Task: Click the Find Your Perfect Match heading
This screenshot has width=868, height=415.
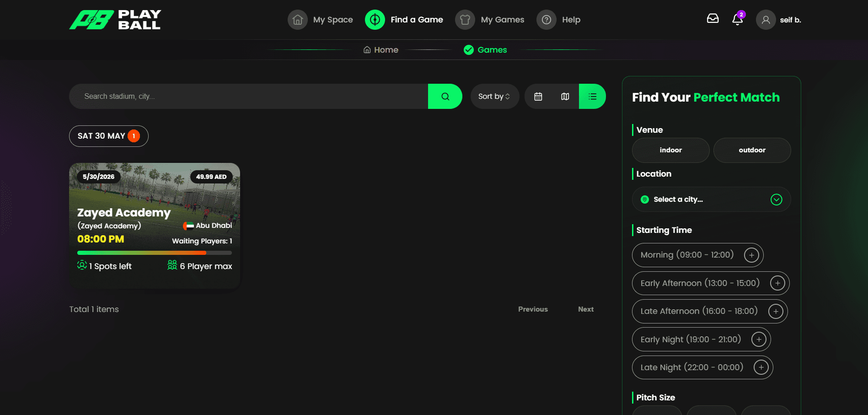Action: [x=706, y=97]
